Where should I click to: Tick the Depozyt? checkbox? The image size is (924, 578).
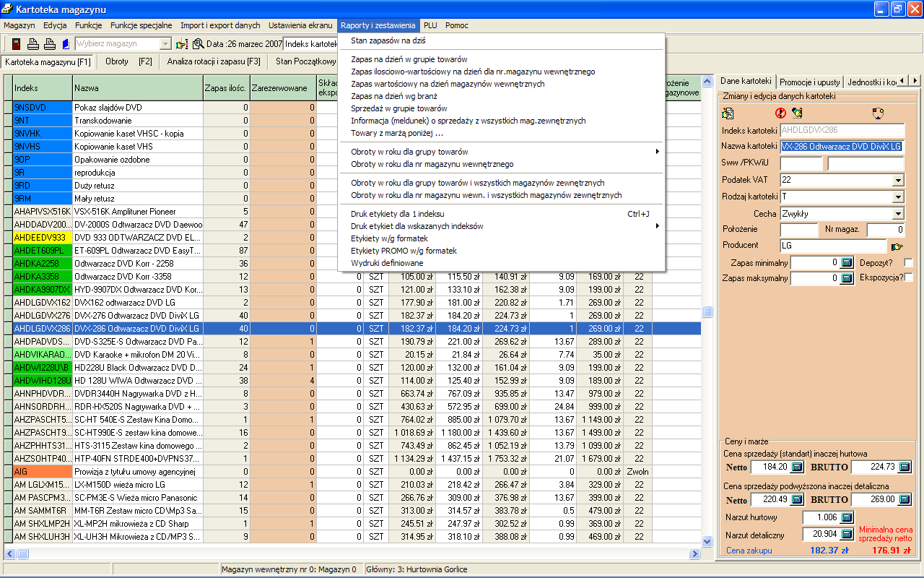pyautogui.click(x=908, y=262)
